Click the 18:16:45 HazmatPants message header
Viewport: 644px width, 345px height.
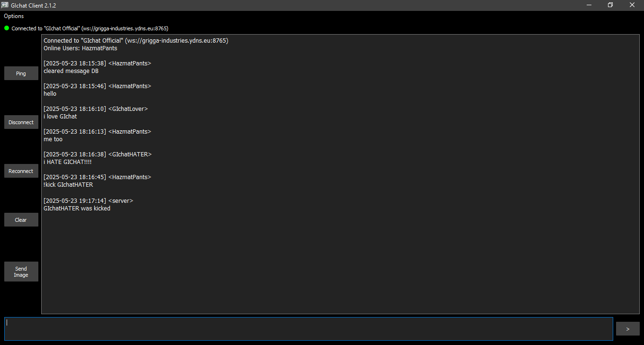point(98,177)
